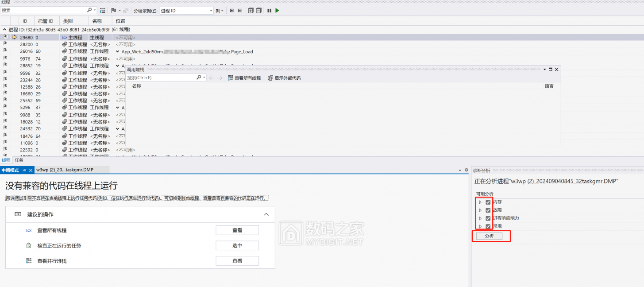Screen dimensions: 644x287
Task: Click the freeze threads pause icon
Action: tap(269, 10)
